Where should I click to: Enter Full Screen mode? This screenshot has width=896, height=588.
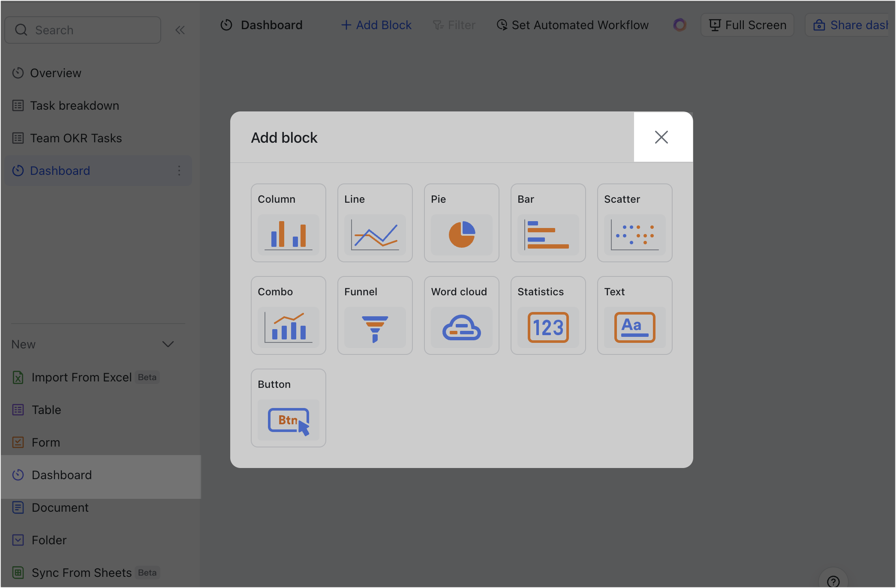pos(747,25)
